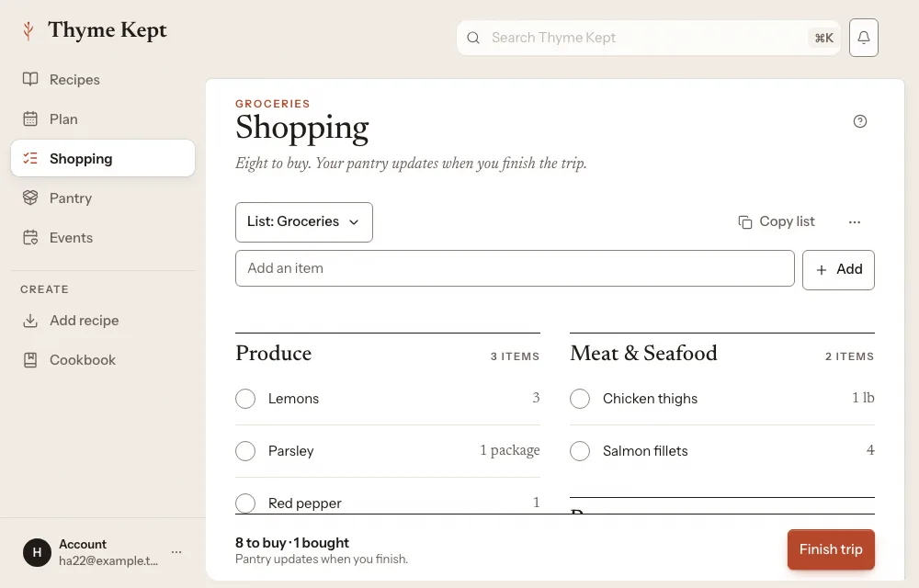Click the Lemons item name
This screenshot has height=588, width=919.
pos(293,398)
